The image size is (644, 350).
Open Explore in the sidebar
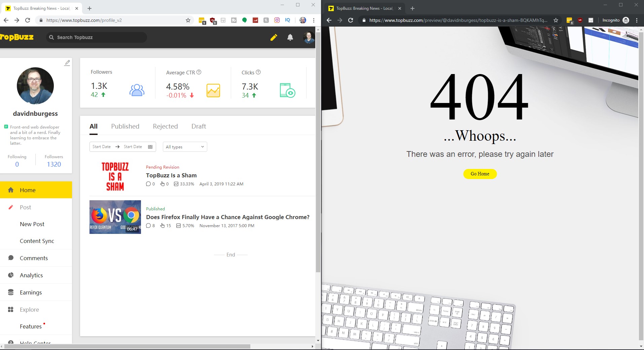click(x=36, y=310)
